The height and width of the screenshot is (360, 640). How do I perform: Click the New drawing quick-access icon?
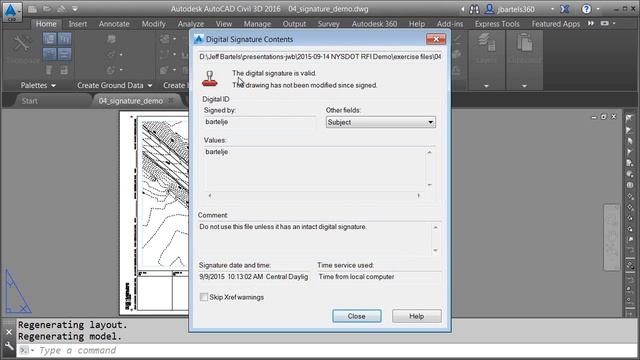[33, 9]
